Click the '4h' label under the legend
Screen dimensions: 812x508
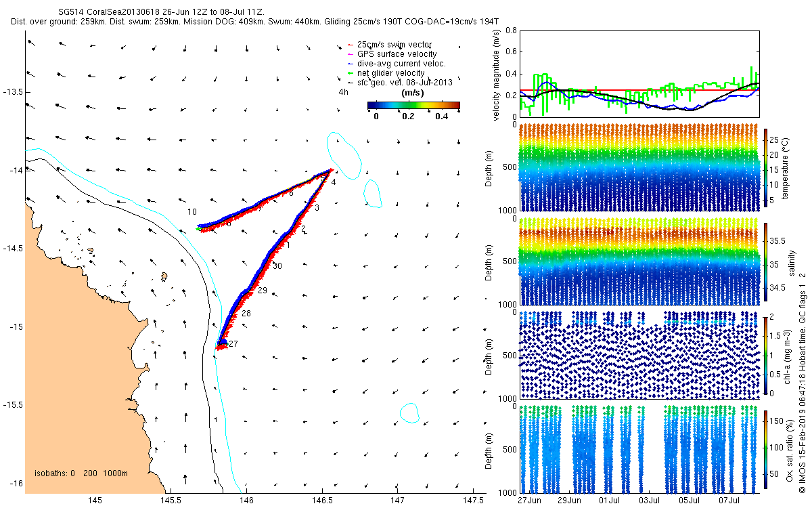(x=343, y=92)
